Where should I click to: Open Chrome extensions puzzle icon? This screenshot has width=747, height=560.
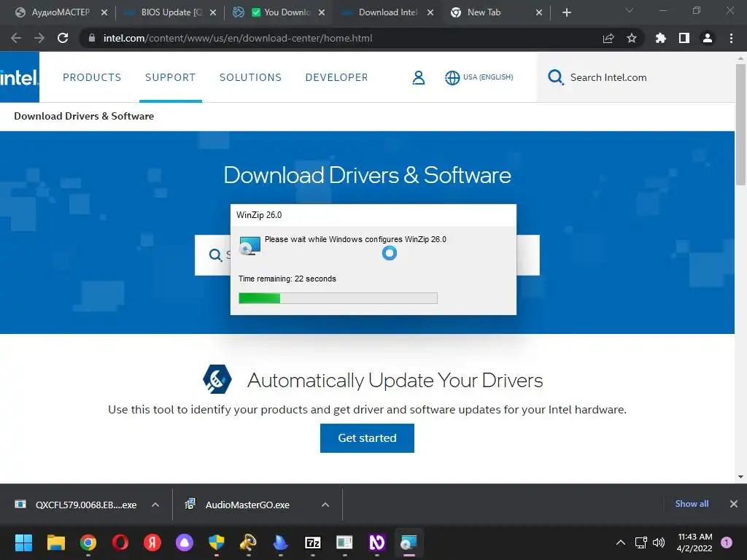click(x=661, y=38)
